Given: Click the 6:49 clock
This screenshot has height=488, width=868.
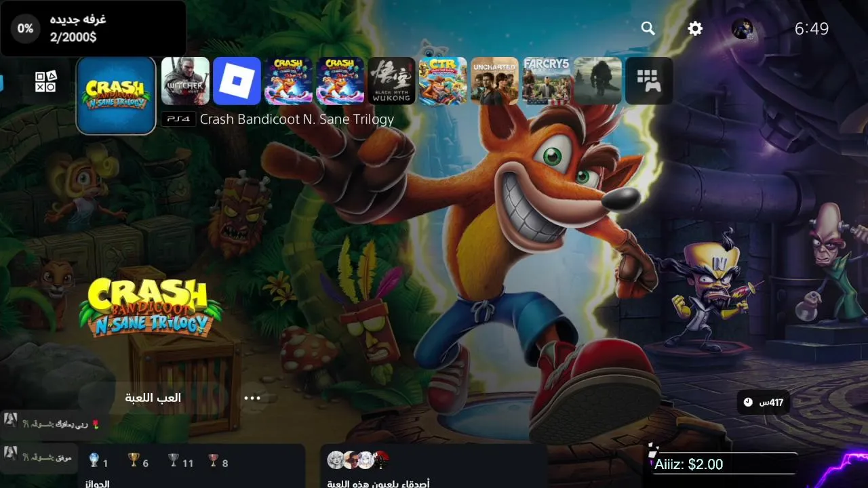Looking at the screenshot, I should 812,28.
